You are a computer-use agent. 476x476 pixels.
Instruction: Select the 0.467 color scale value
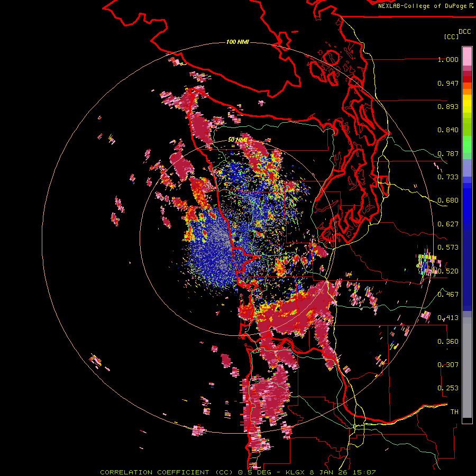448,294
